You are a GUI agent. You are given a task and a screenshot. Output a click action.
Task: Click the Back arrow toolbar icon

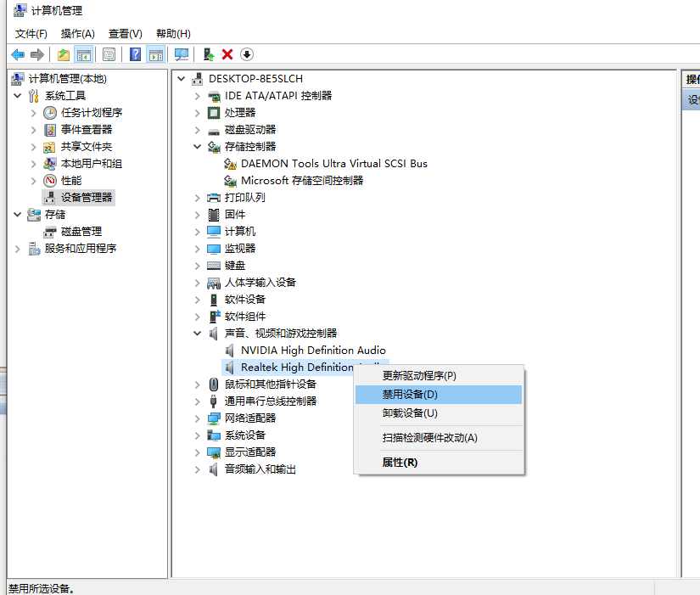coord(18,54)
